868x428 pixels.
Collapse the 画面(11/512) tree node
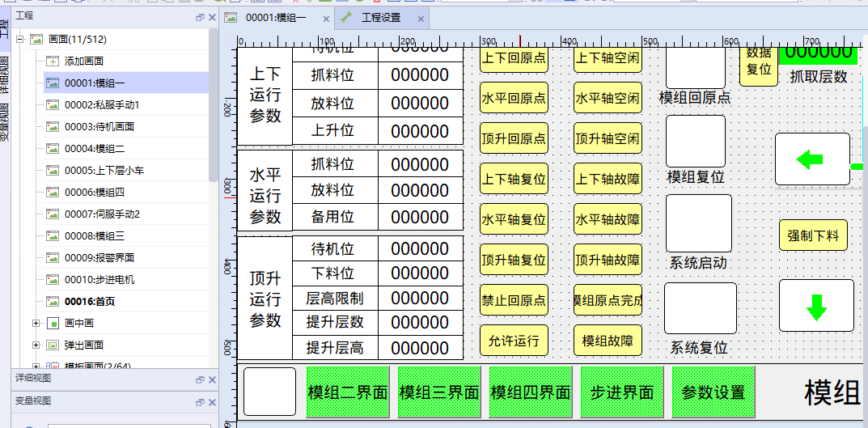20,39
